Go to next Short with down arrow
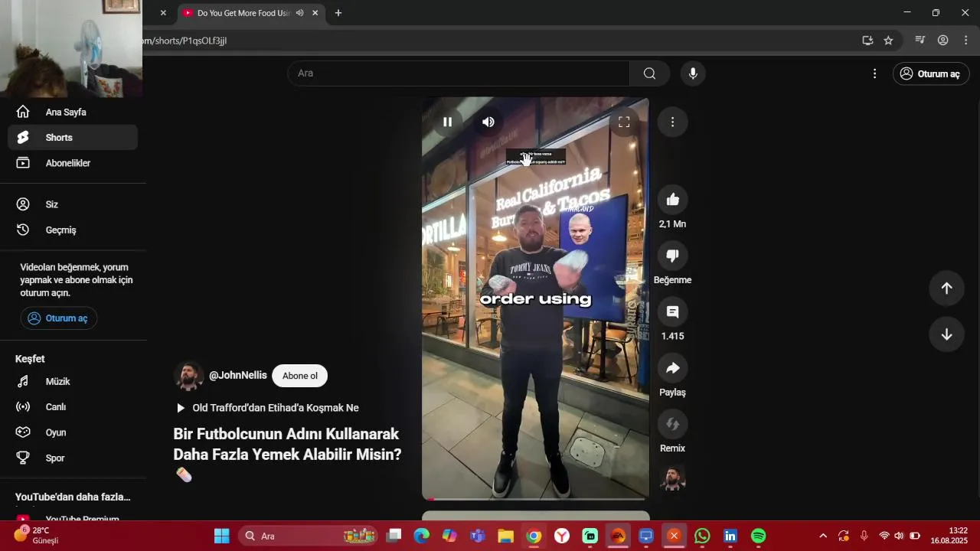Screen dimensions: 980x551 pyautogui.click(x=946, y=334)
